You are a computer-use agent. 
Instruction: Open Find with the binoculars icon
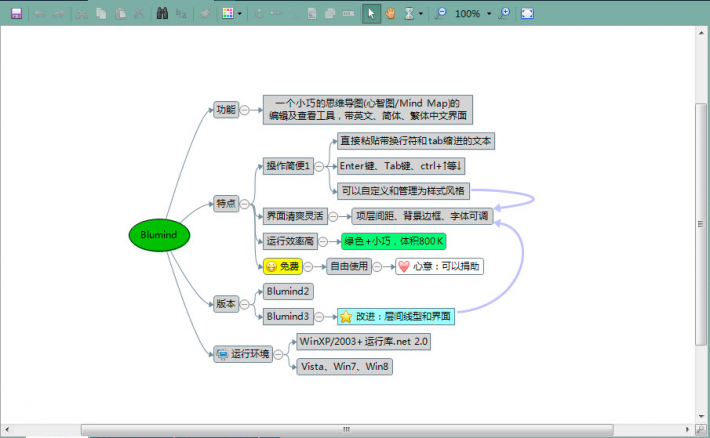[162, 14]
